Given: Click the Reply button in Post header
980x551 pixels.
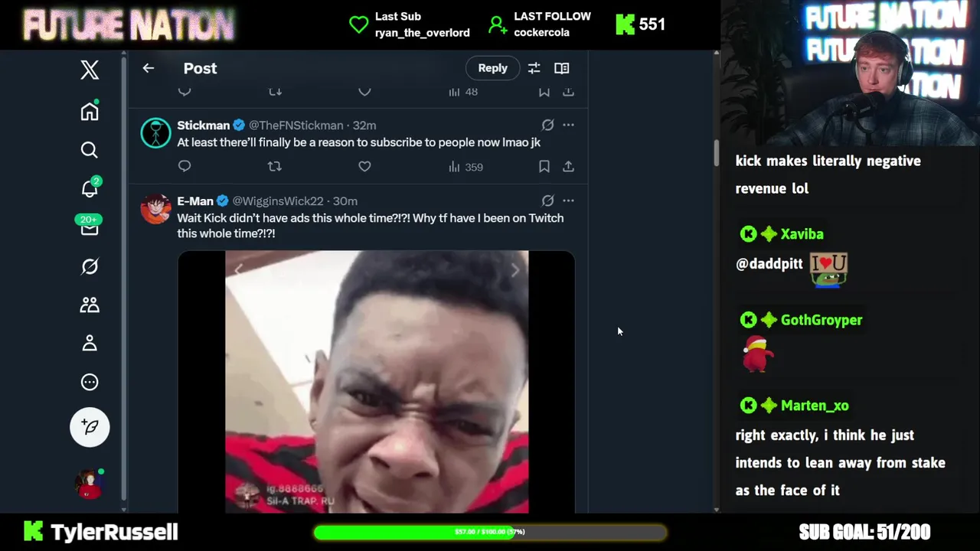Looking at the screenshot, I should (492, 68).
